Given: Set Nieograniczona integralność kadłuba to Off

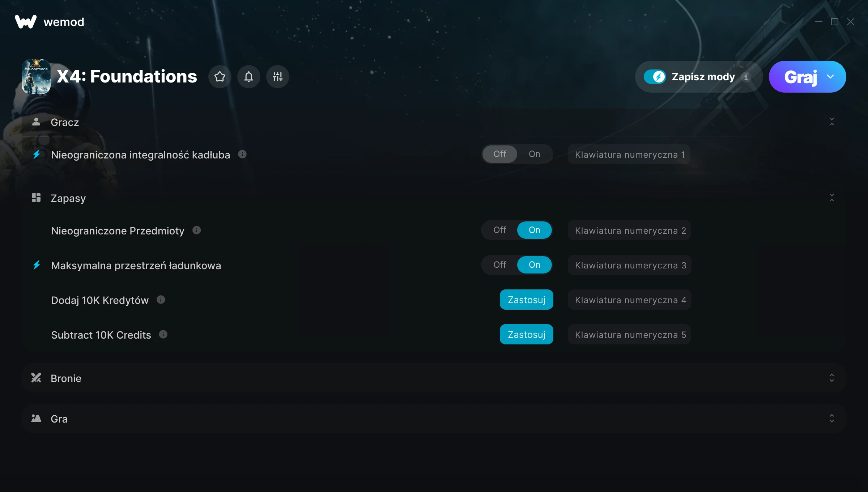Looking at the screenshot, I should point(500,154).
